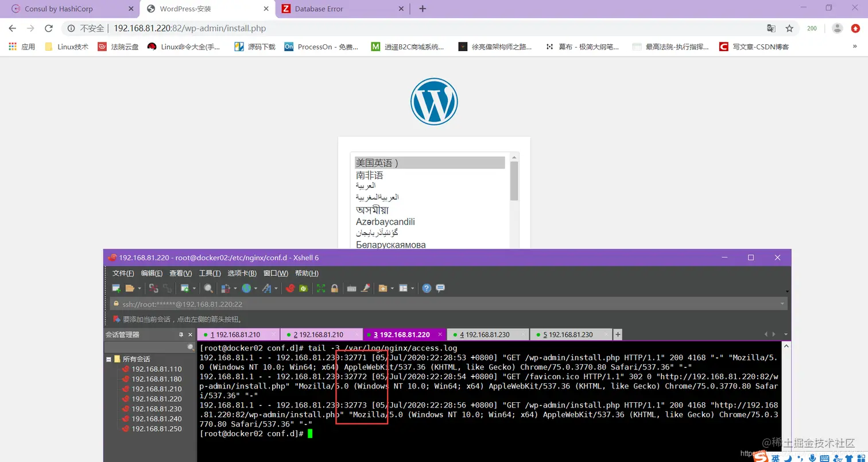Viewport: 868px width, 462px height.
Task: Bookmark this page with the star icon
Action: (789, 28)
